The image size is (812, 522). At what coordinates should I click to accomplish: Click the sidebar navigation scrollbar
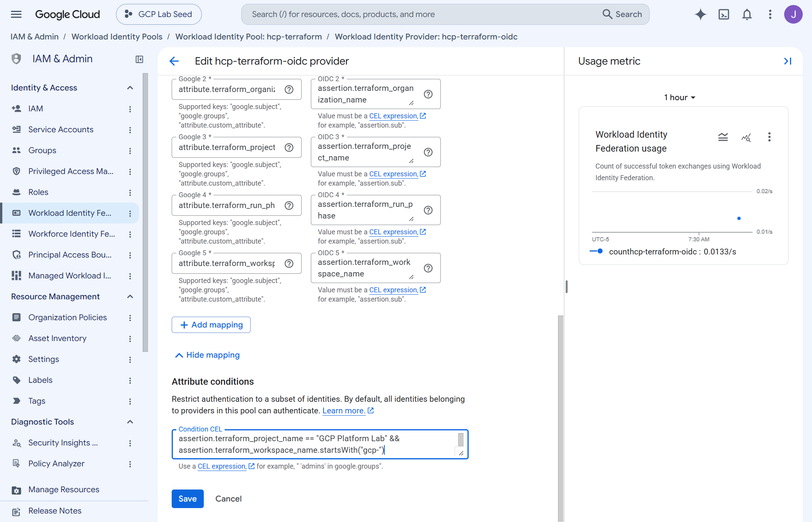[x=145, y=212]
